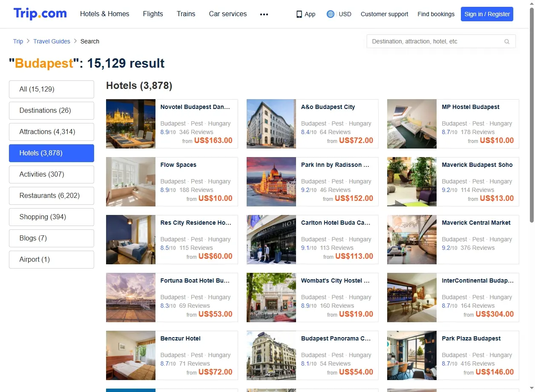
Task: Click 376 Reviews on Maverick Central Market
Action: coord(477,248)
